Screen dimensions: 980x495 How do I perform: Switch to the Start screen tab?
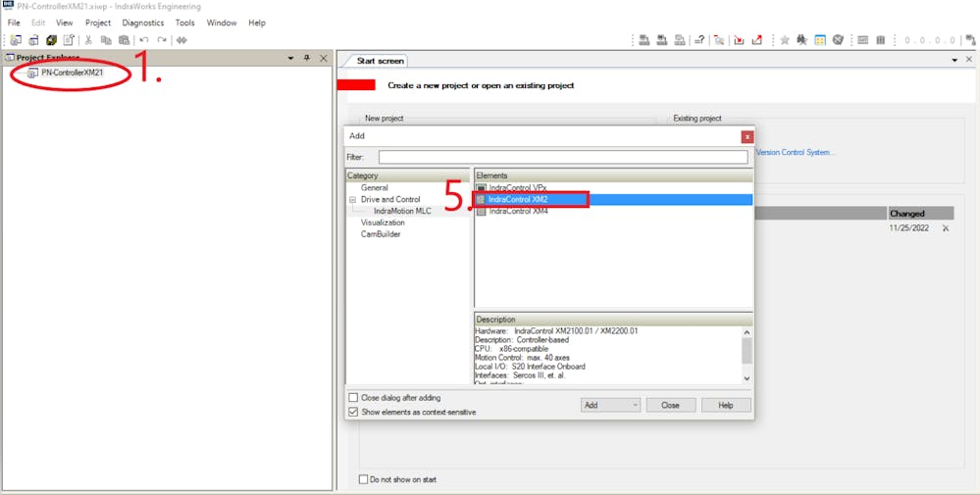click(380, 61)
